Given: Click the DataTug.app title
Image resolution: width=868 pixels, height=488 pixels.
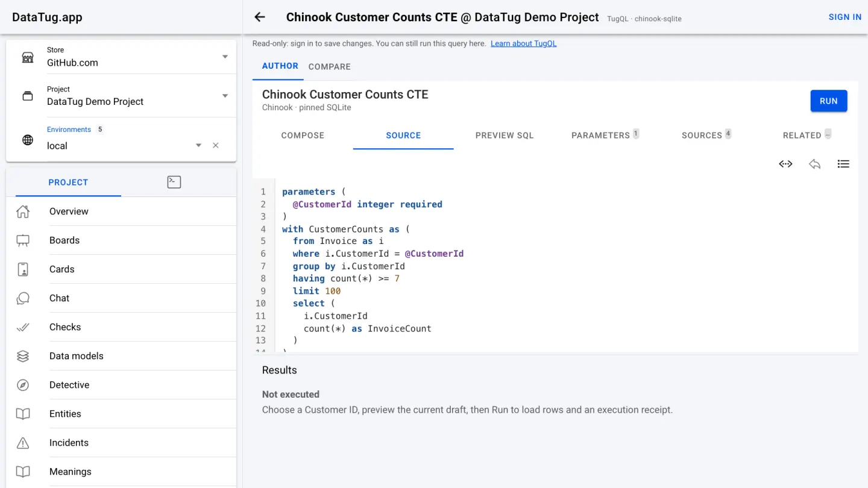Looking at the screenshot, I should pyautogui.click(x=47, y=17).
